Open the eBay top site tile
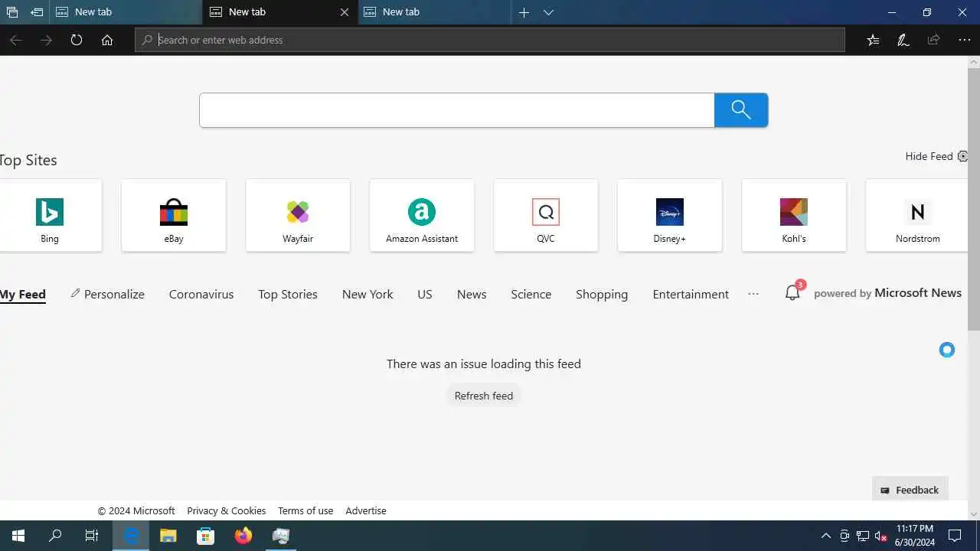This screenshot has width=980, height=551. [x=174, y=215]
